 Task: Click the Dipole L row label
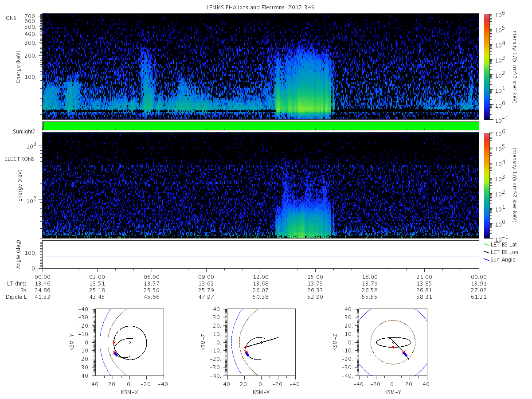(16, 297)
